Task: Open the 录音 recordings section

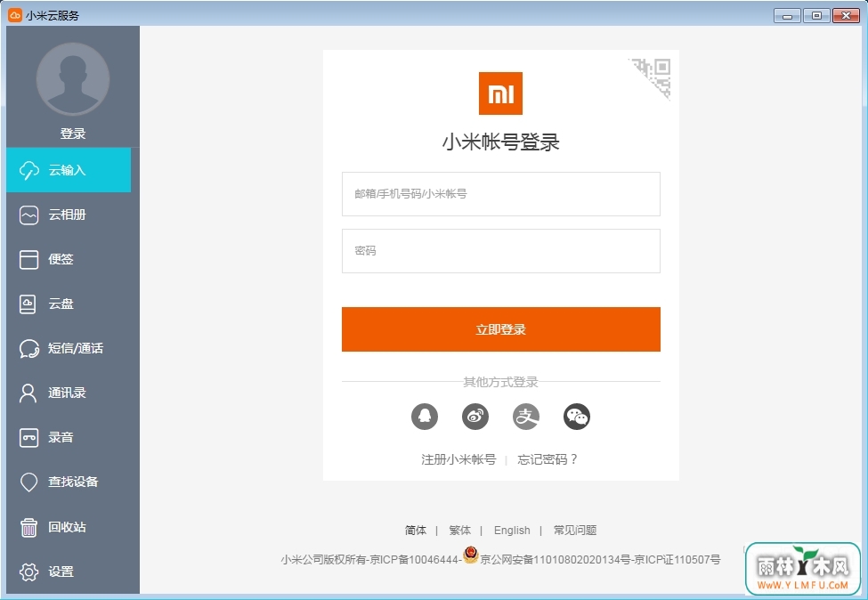Action: pos(69,437)
